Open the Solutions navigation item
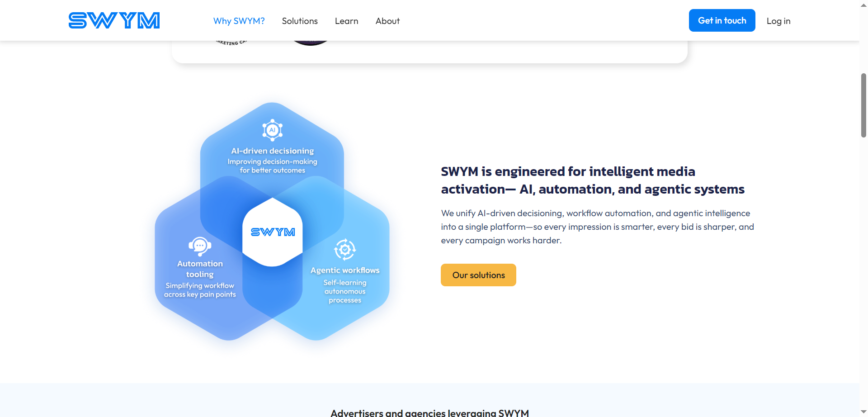This screenshot has width=868, height=417. point(300,21)
